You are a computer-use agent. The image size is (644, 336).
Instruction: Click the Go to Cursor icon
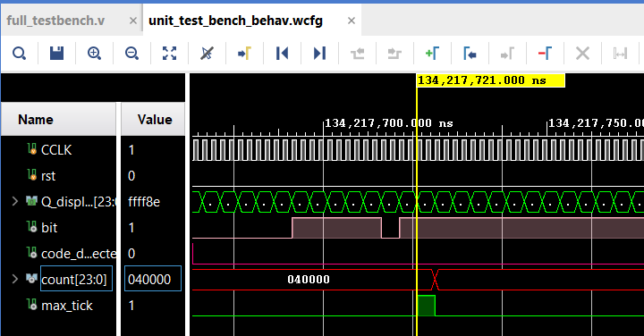(244, 54)
